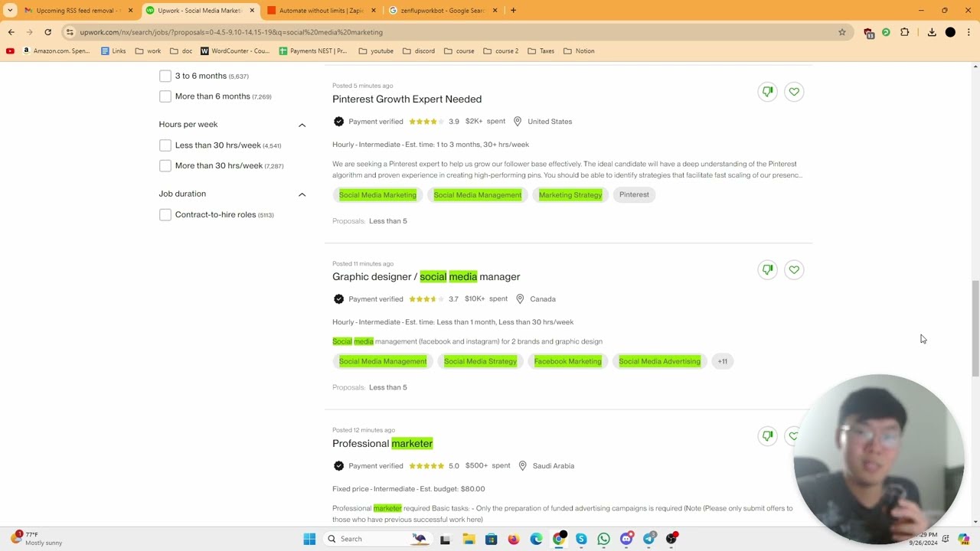Screen dimensions: 980x551
Task: Collapse the Job duration section
Action: (x=302, y=194)
